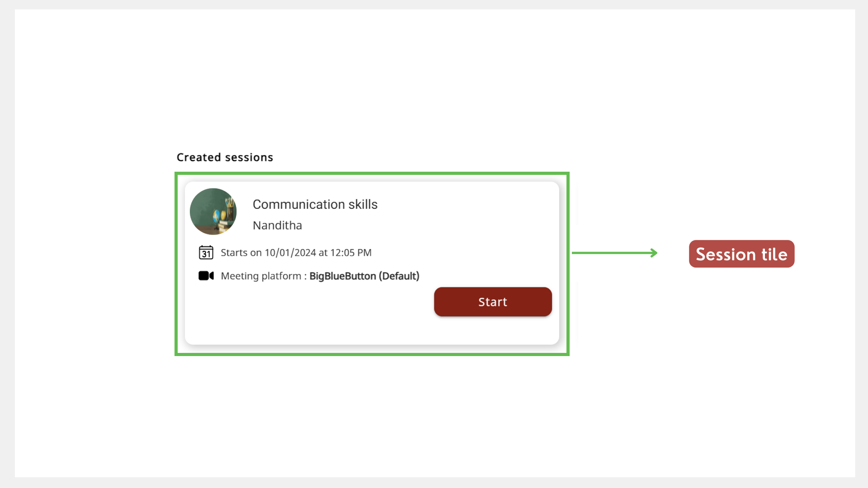This screenshot has height=488, width=868.
Task: Click the green arrow's arrowhead
Action: [654, 253]
